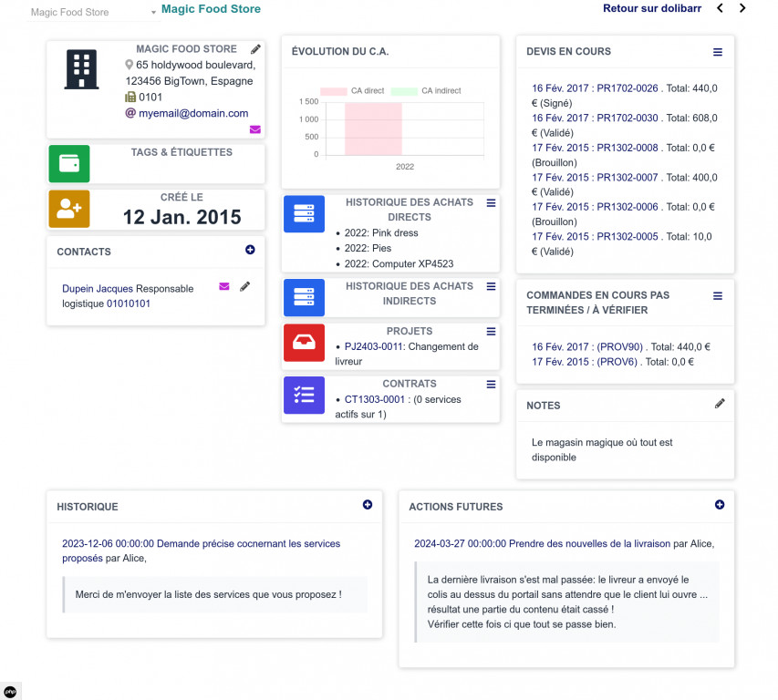Click the 12 Jan. 2015 creation date
The height and width of the screenshot is (700, 778).
(x=182, y=217)
